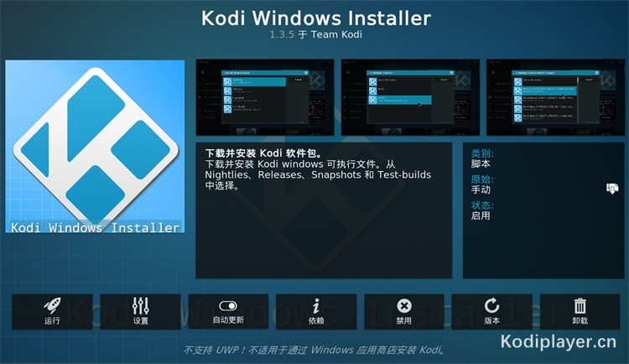629x364 pixels.
Task: Click the 手动 origin value
Action: [x=481, y=190]
